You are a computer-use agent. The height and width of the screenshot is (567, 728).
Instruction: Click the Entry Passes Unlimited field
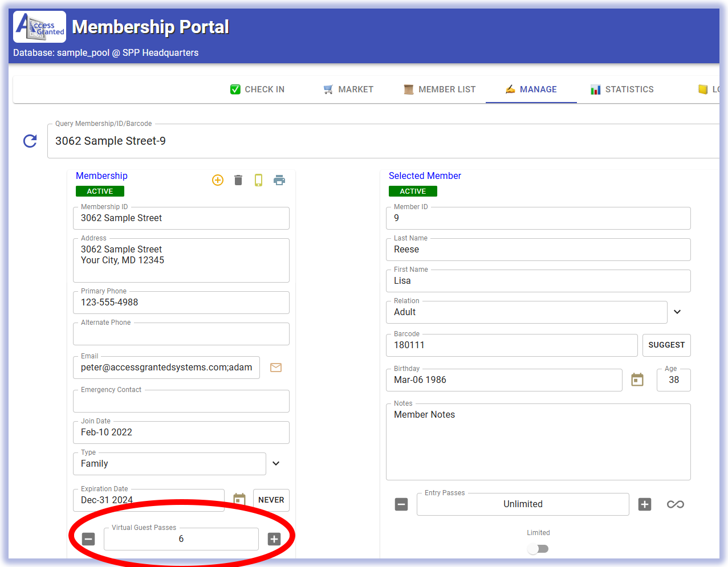(x=523, y=504)
